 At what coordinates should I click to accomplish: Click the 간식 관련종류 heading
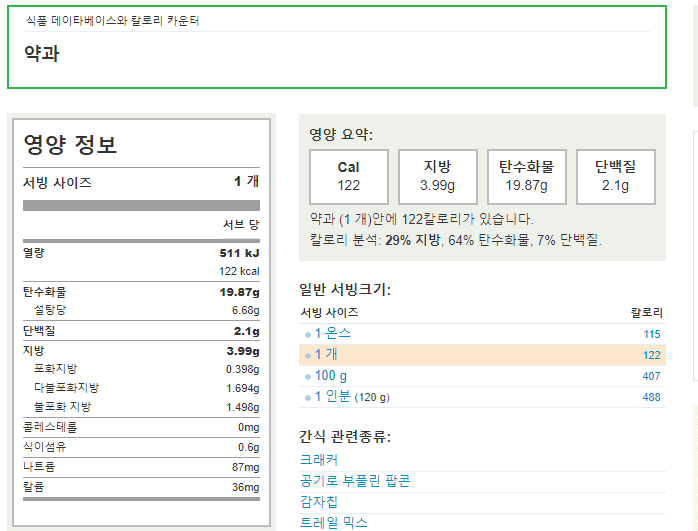click(345, 436)
